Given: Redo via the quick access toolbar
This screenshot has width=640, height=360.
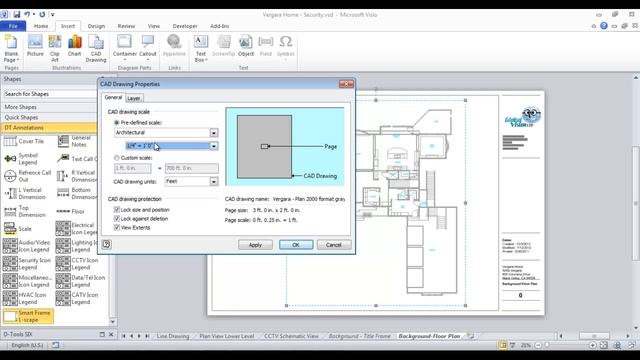Looking at the screenshot, I should [x=42, y=14].
